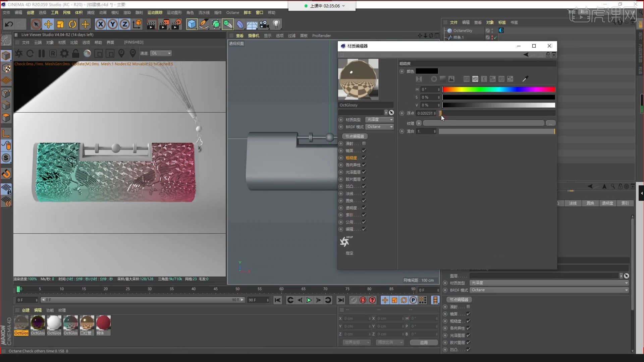Toggle 置换 checkbox in material editor

pyautogui.click(x=364, y=200)
